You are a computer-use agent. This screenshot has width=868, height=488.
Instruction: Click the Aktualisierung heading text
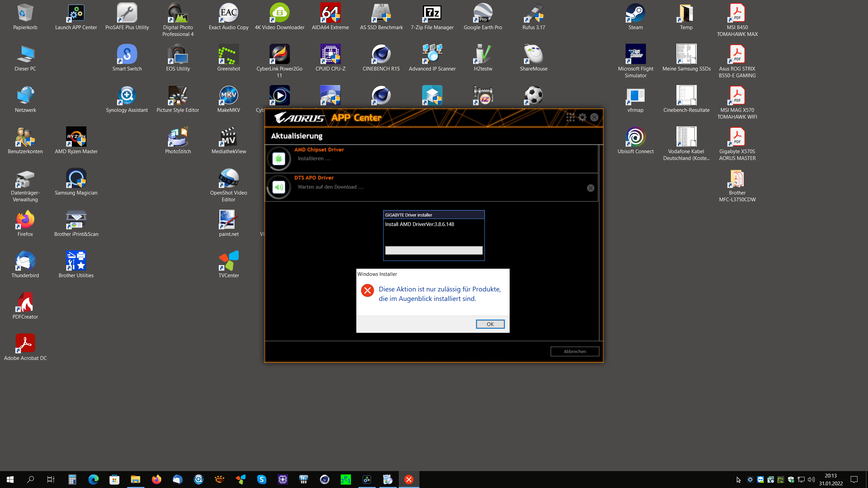pos(297,136)
